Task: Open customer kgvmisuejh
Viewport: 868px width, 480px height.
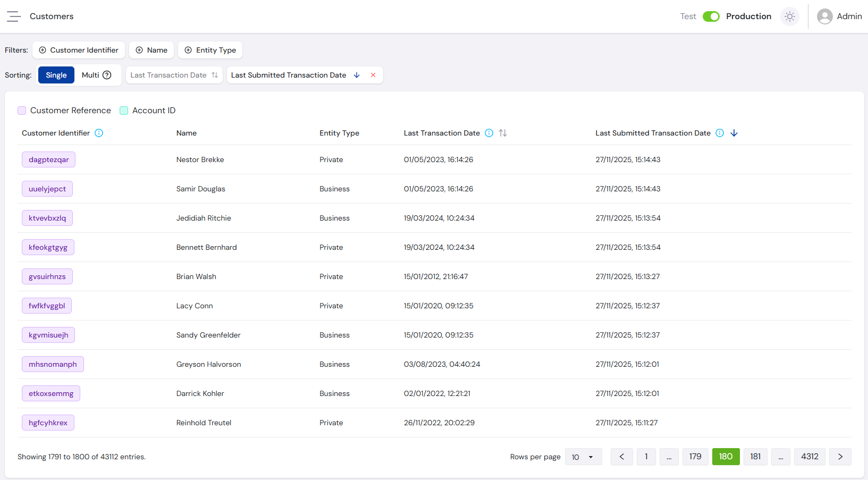Action: coord(48,335)
